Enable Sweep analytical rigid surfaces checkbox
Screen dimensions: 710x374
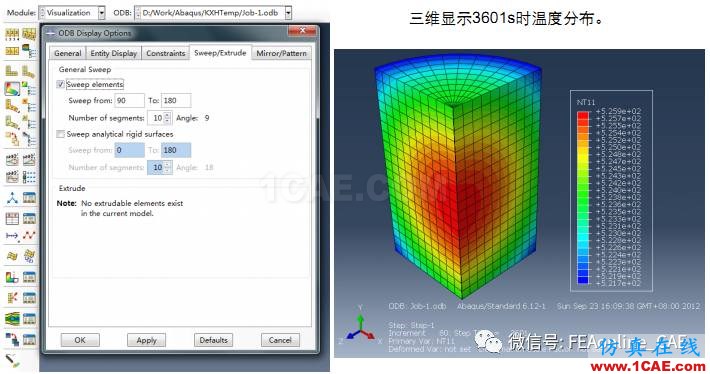(60, 134)
